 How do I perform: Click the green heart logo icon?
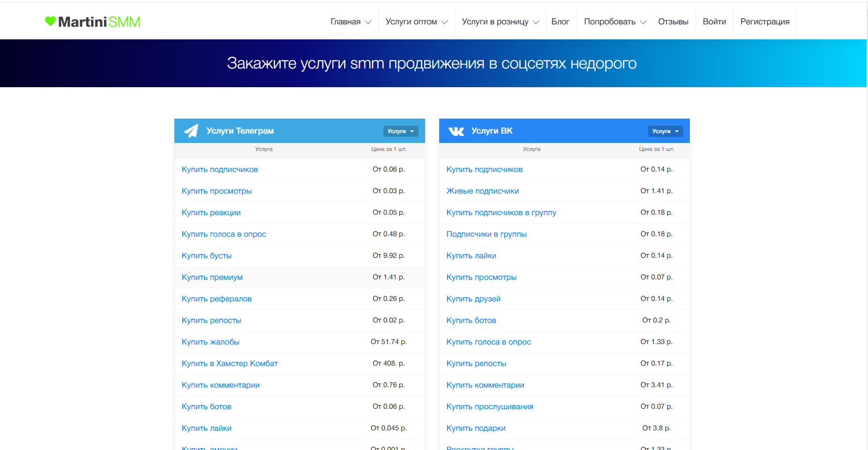(50, 21)
